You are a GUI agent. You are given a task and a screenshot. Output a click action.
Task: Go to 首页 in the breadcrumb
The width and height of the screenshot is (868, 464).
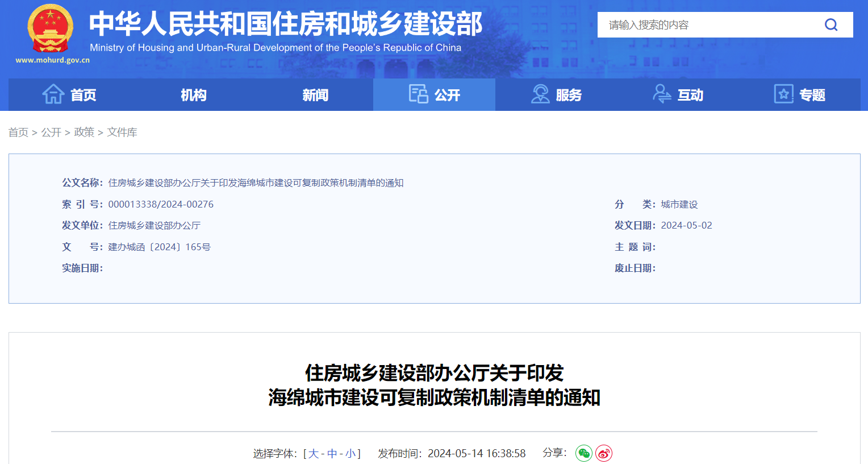tap(18, 132)
